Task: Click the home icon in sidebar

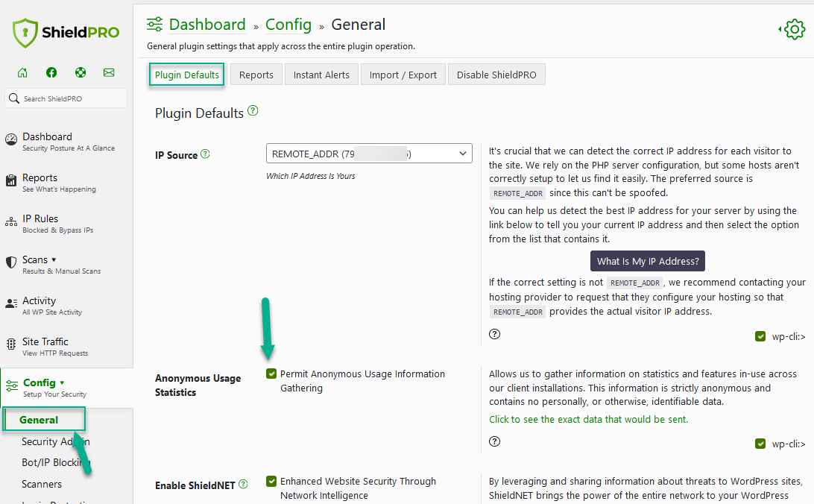Action: [x=22, y=72]
